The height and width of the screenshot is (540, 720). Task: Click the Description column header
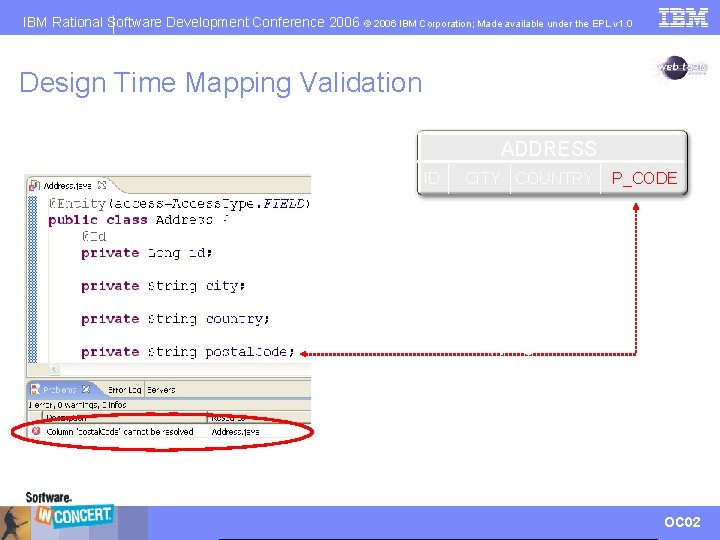[125, 418]
